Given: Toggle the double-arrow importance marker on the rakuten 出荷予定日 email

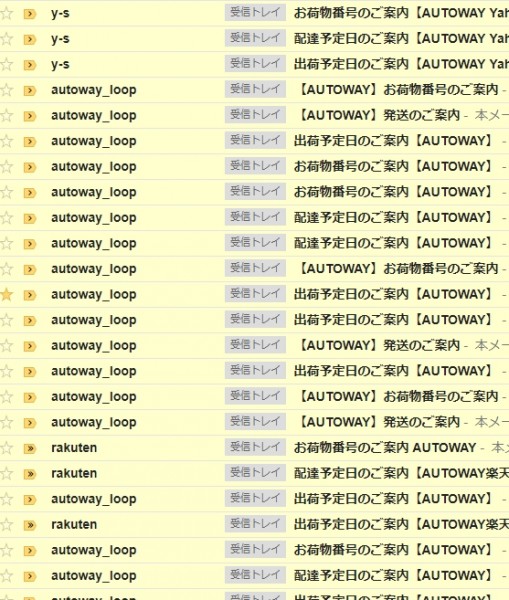Looking at the screenshot, I should pyautogui.click(x=29, y=525).
